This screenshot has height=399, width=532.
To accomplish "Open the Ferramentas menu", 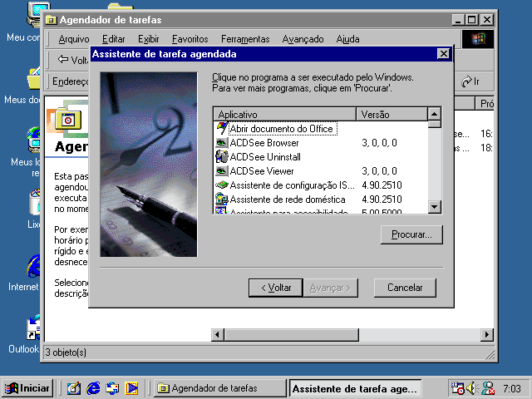I will (x=245, y=39).
